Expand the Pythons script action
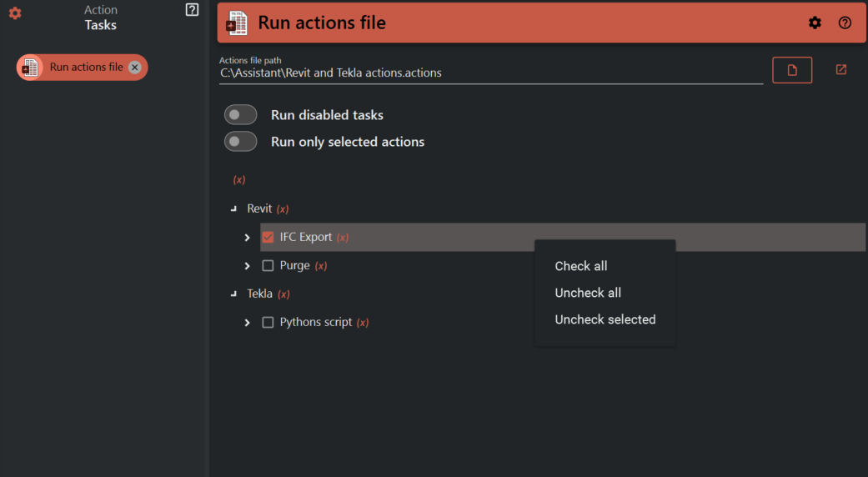The height and width of the screenshot is (477, 868). click(248, 323)
